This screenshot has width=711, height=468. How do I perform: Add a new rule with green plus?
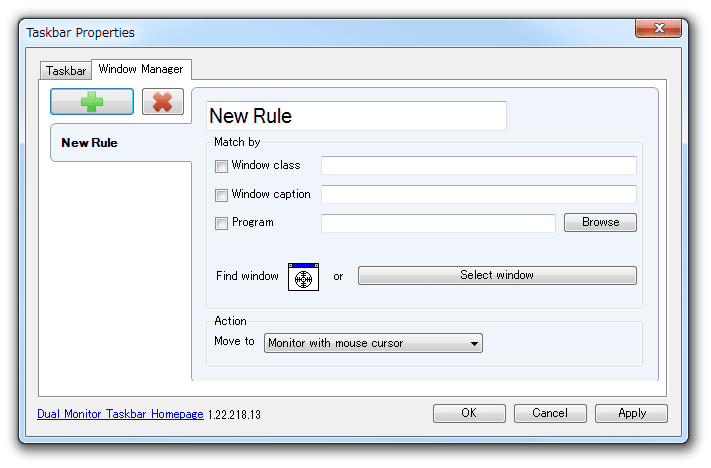[92, 101]
